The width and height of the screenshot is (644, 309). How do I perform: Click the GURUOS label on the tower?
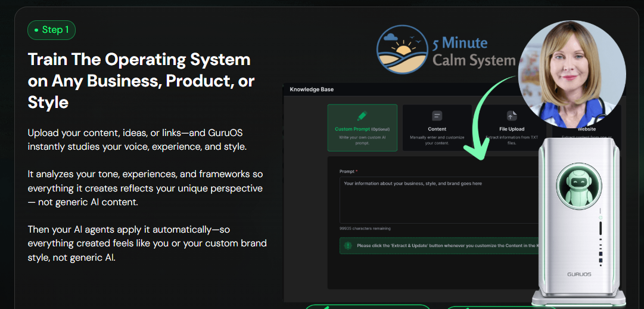[579, 274]
